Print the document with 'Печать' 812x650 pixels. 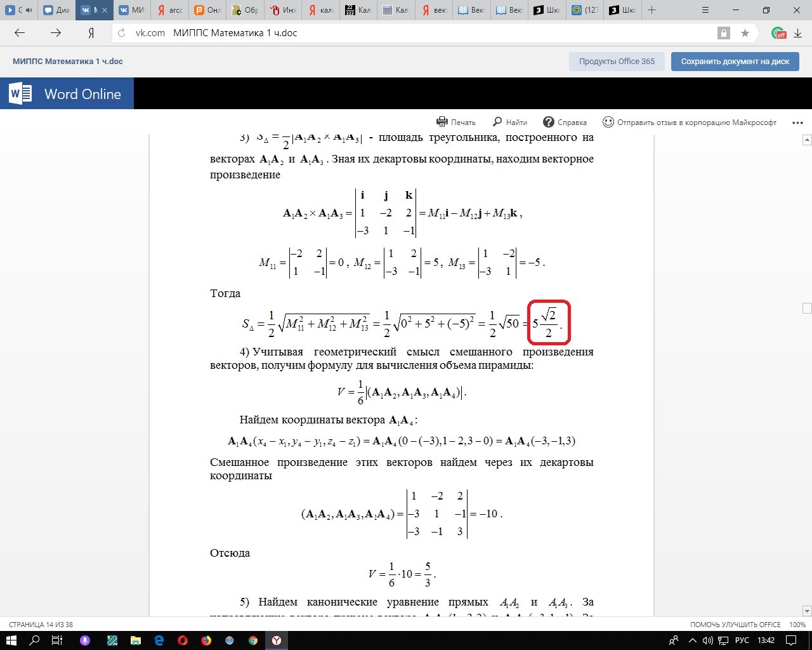(456, 122)
